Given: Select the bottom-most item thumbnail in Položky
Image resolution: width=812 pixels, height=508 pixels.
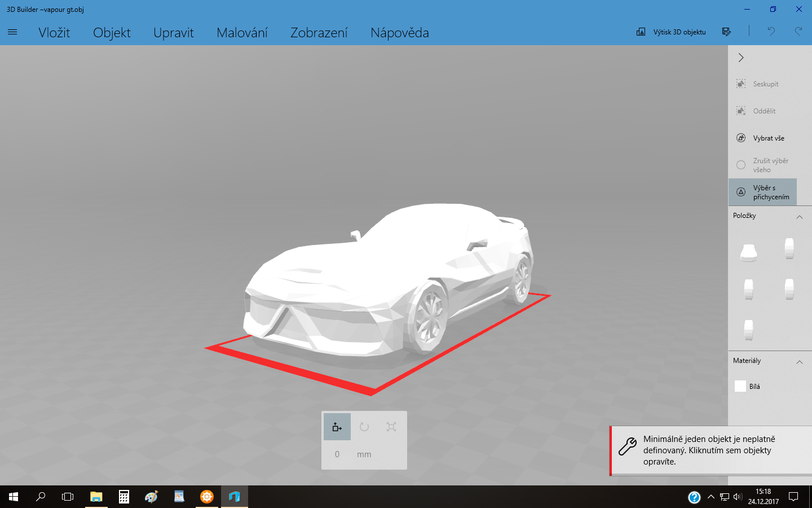Looking at the screenshot, I should pyautogui.click(x=748, y=330).
